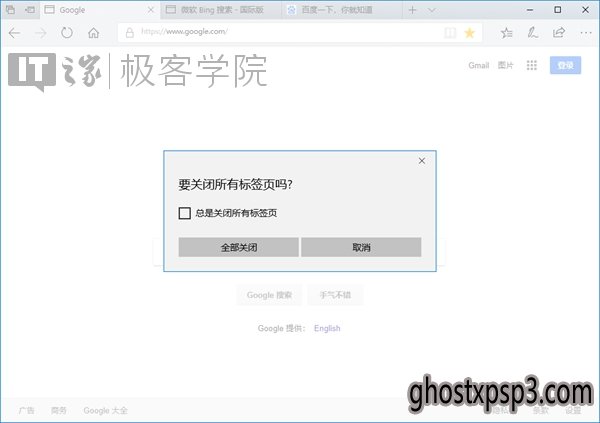
Task: Click the blue sign-in button
Action: pos(565,65)
